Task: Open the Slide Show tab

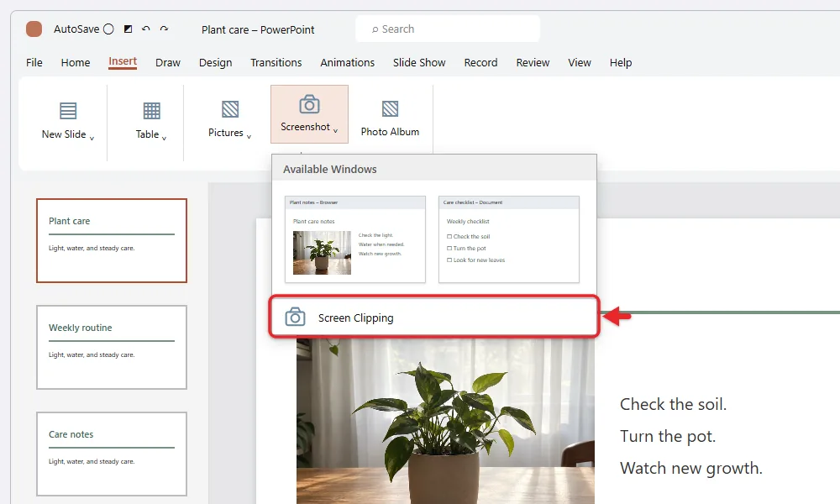Action: point(419,63)
